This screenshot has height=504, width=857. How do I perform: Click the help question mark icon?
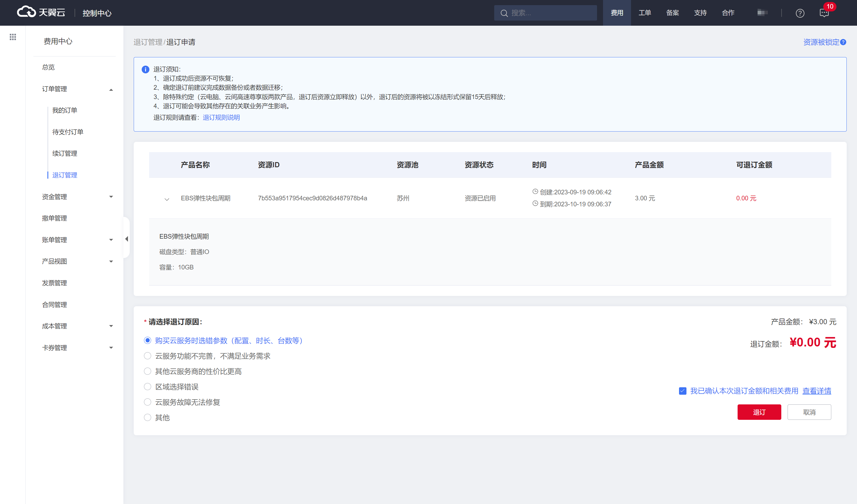[x=800, y=13]
